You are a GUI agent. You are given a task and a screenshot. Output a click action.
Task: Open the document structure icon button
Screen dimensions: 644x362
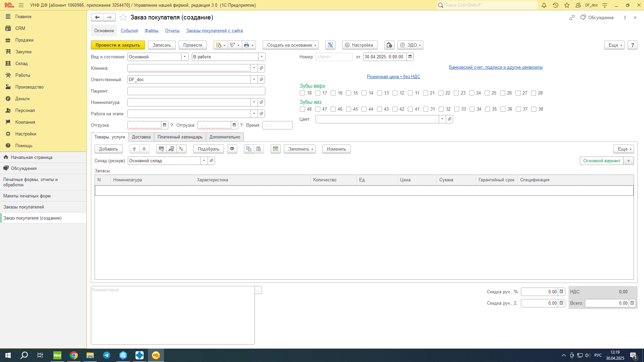pyautogui.click(x=330, y=45)
